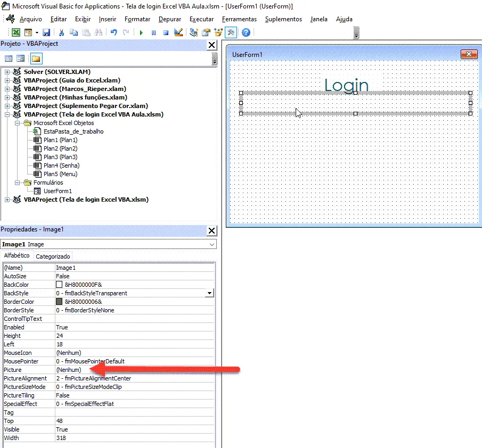Click the blue Help question mark icon

pyautogui.click(x=246, y=32)
